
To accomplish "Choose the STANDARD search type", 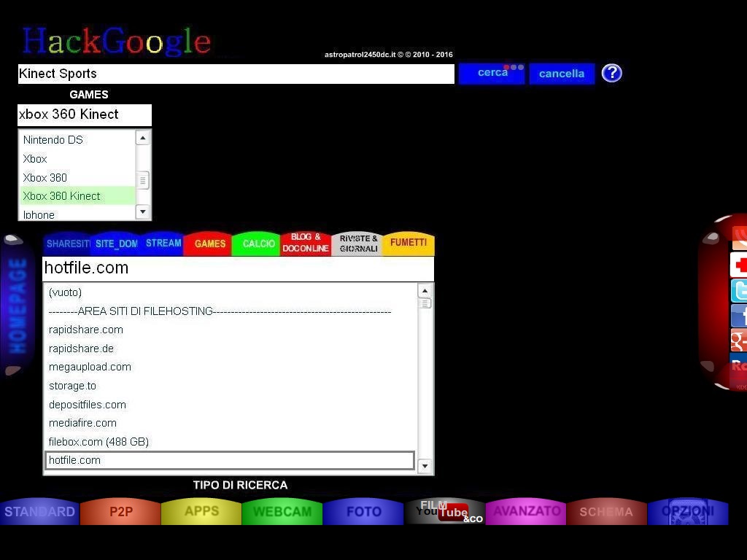I will [x=39, y=512].
